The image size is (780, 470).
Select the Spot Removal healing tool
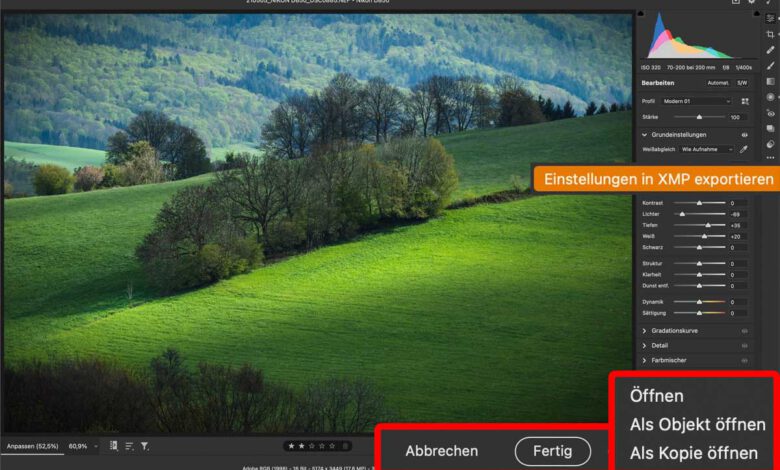tap(771, 50)
